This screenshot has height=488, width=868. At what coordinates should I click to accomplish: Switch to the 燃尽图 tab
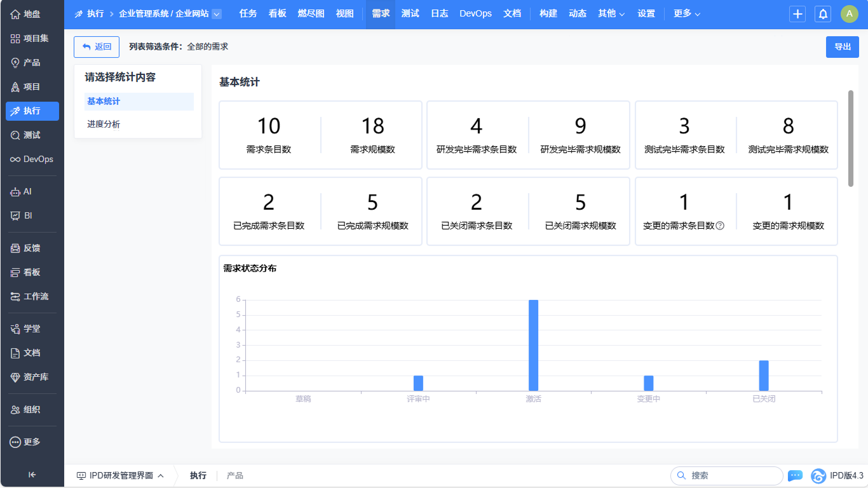[311, 13]
